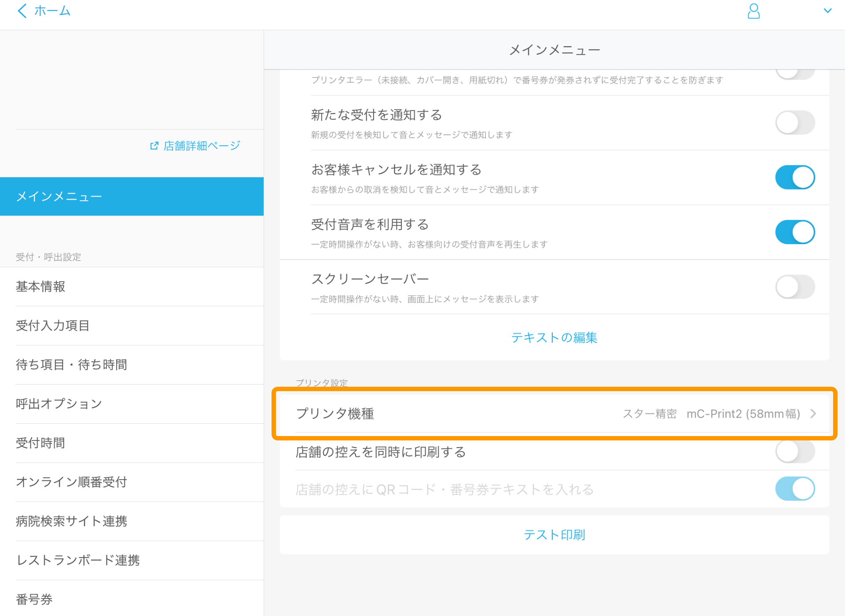Open 受付時間 settings

click(x=132, y=443)
